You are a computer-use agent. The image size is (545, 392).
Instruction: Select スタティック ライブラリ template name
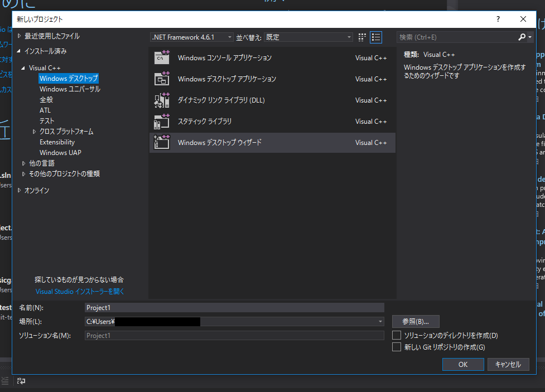pos(205,122)
